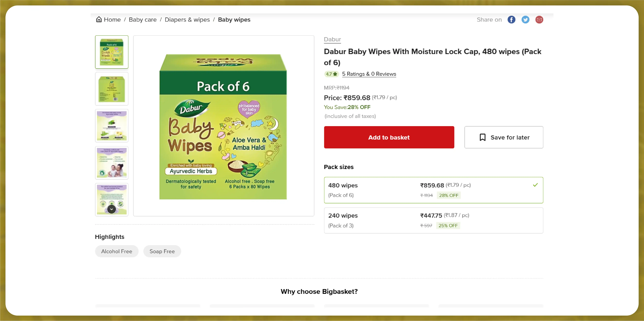The height and width of the screenshot is (321, 644).
Task: Click the 4.7 star rating badge
Action: pos(331,74)
